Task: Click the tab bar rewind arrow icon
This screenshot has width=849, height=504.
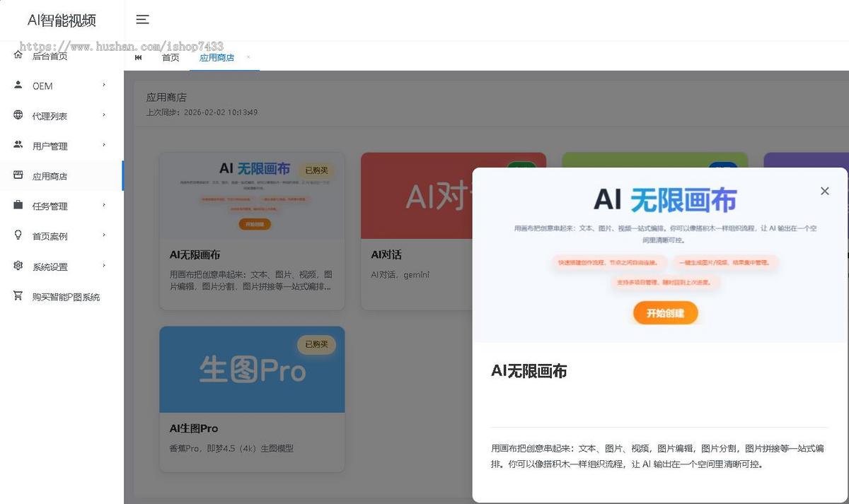Action: pos(138,57)
